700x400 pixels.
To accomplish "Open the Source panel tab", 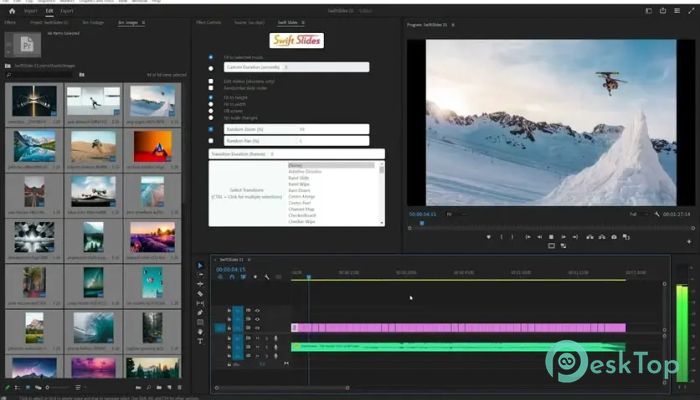I will click(x=249, y=22).
